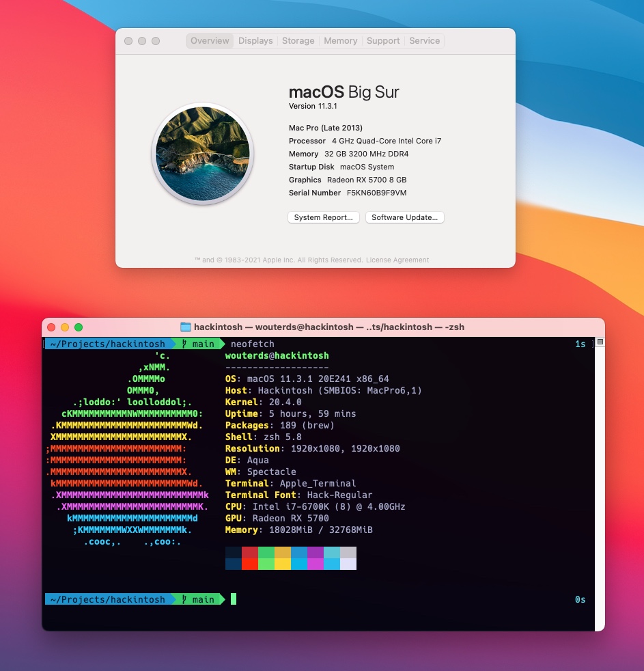Click the Host Hackintosh SMBIOS MacPro6,1 line

click(x=323, y=390)
